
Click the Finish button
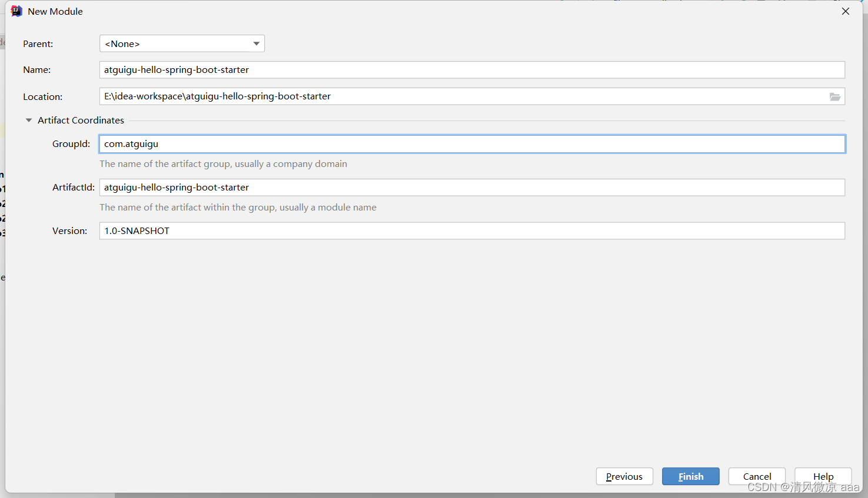click(x=691, y=476)
